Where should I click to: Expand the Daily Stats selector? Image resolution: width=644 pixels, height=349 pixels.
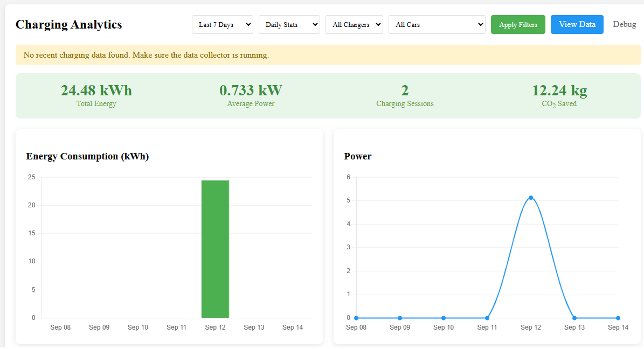point(289,25)
